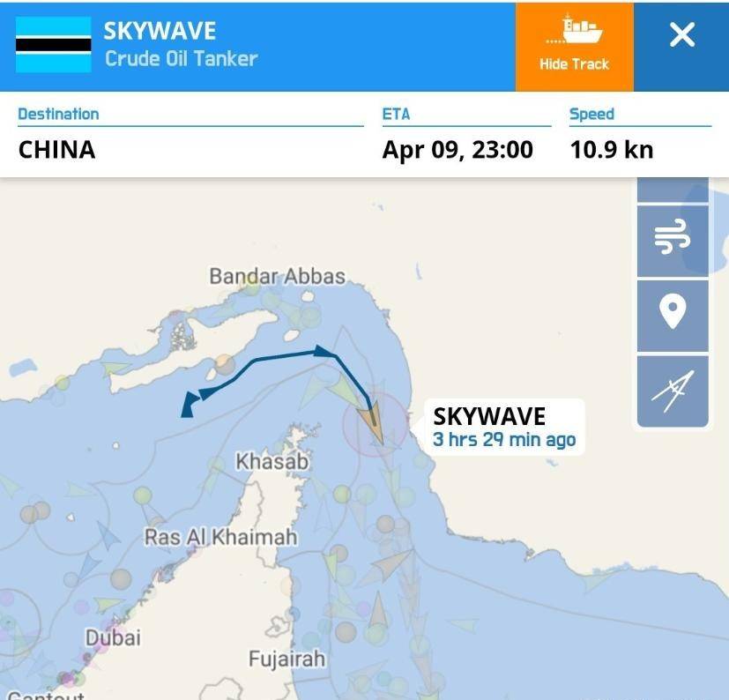The width and height of the screenshot is (729, 700).
Task: Select the Ras Al Khaimah label
Action: point(221,537)
